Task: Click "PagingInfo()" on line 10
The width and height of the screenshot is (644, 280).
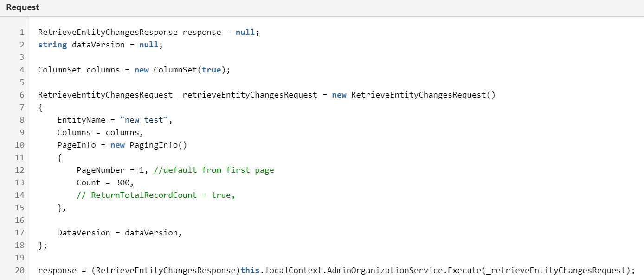Action: [x=158, y=145]
